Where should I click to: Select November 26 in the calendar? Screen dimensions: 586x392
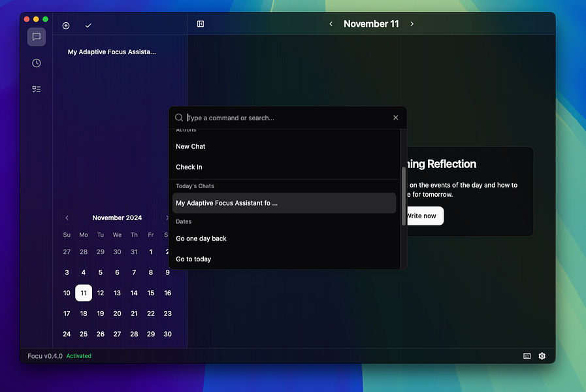point(100,334)
